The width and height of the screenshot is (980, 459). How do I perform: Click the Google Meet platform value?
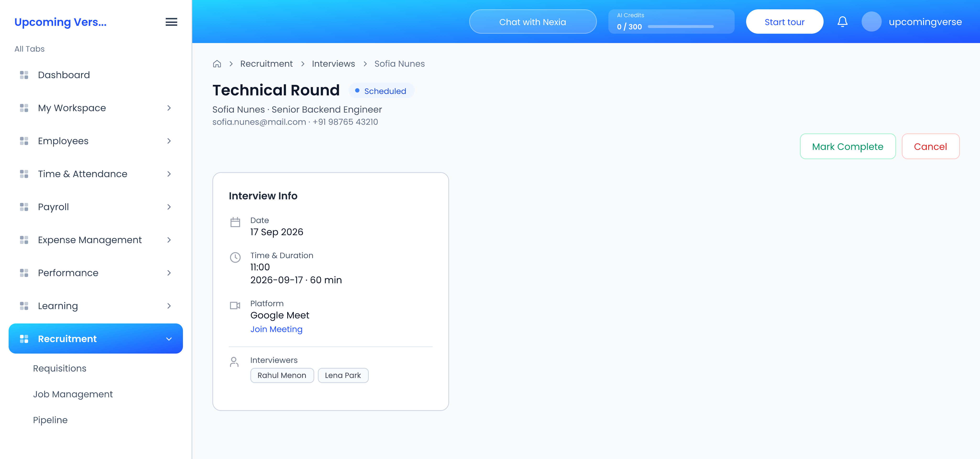(280, 315)
